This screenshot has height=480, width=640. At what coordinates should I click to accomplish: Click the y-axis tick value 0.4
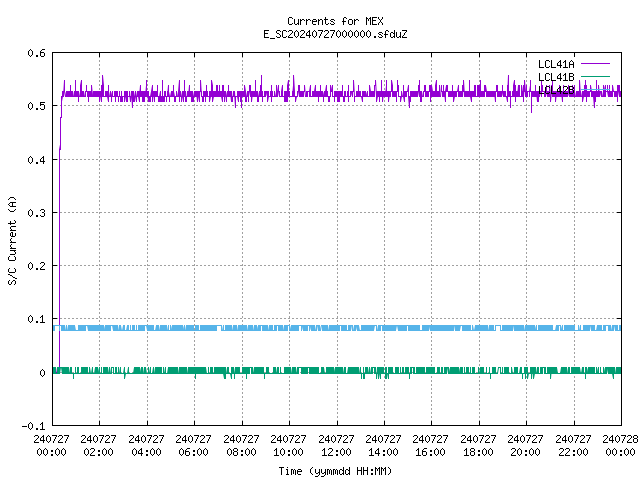pos(36,160)
